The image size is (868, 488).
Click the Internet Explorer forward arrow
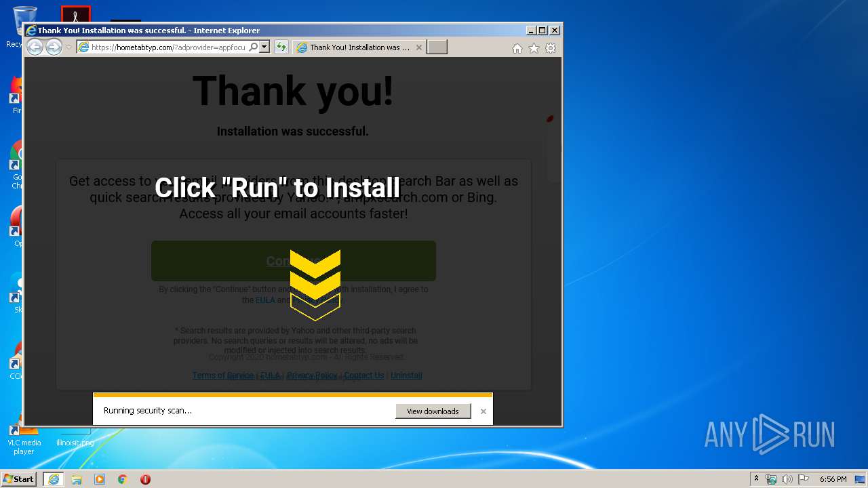tap(54, 47)
